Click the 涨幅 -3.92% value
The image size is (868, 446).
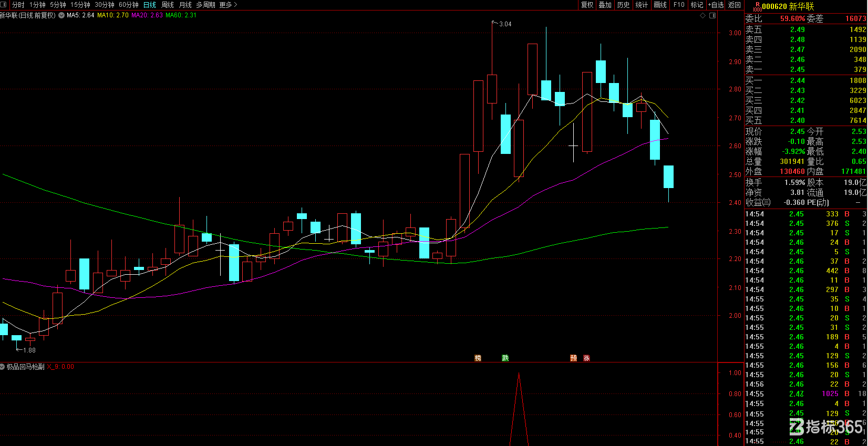click(x=793, y=151)
